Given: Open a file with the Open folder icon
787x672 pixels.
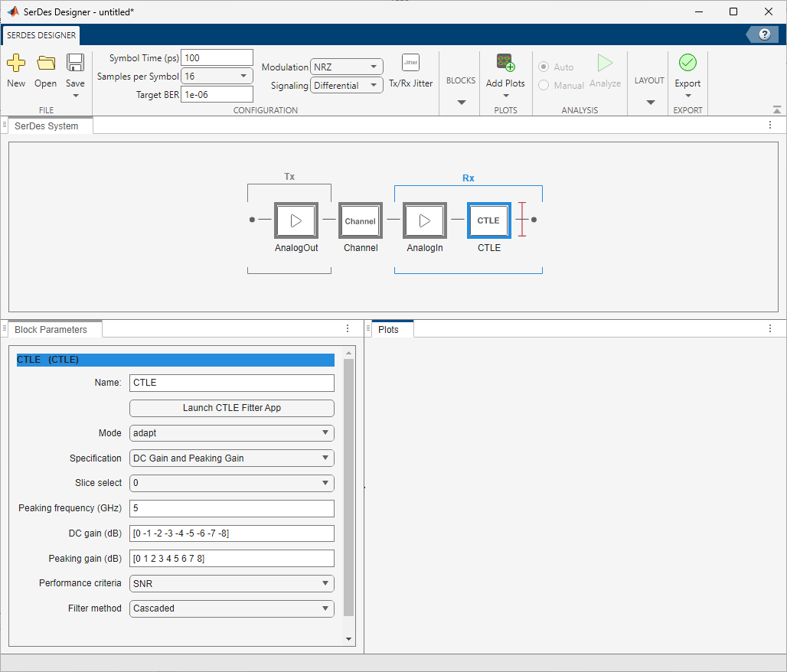Looking at the screenshot, I should click(46, 64).
